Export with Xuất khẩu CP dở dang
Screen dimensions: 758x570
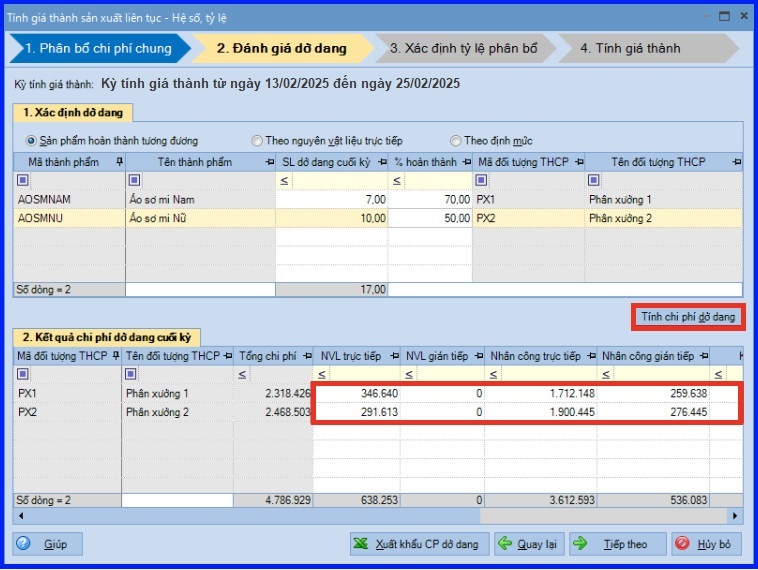click(x=419, y=544)
